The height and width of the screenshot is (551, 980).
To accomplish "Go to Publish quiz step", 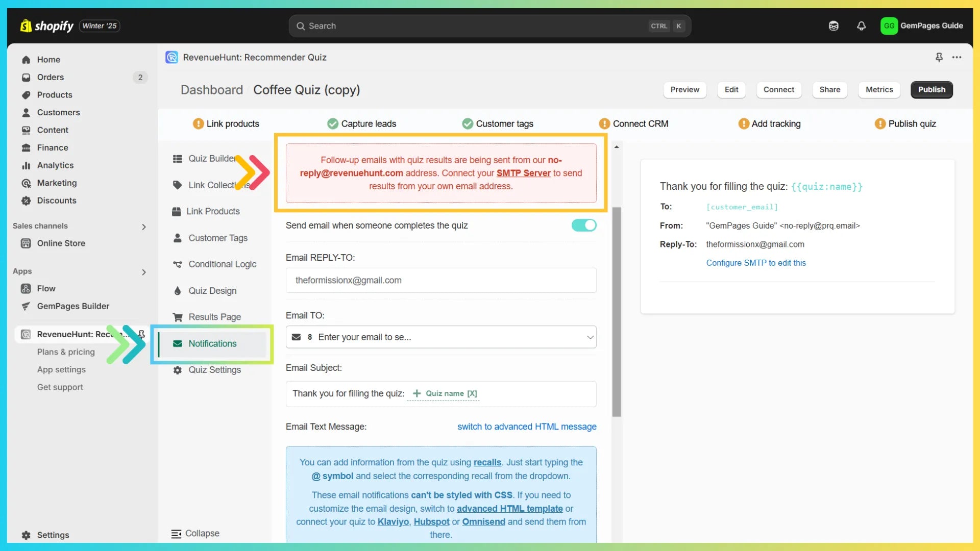I will 905,123.
